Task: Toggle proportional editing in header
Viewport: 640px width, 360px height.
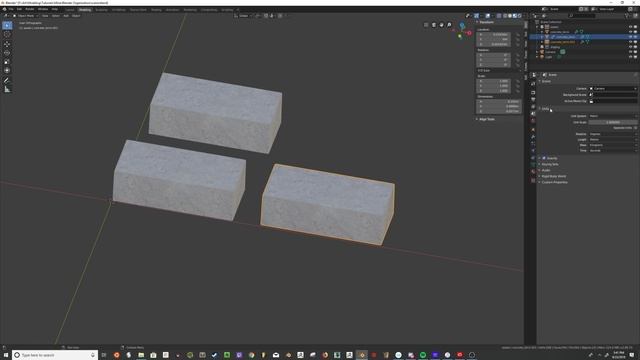Action: 280,16
